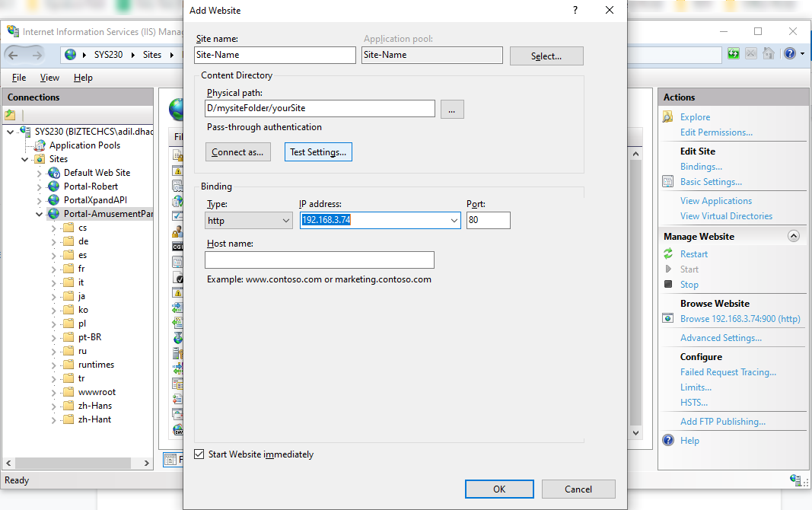Open the File menu

tap(19, 78)
